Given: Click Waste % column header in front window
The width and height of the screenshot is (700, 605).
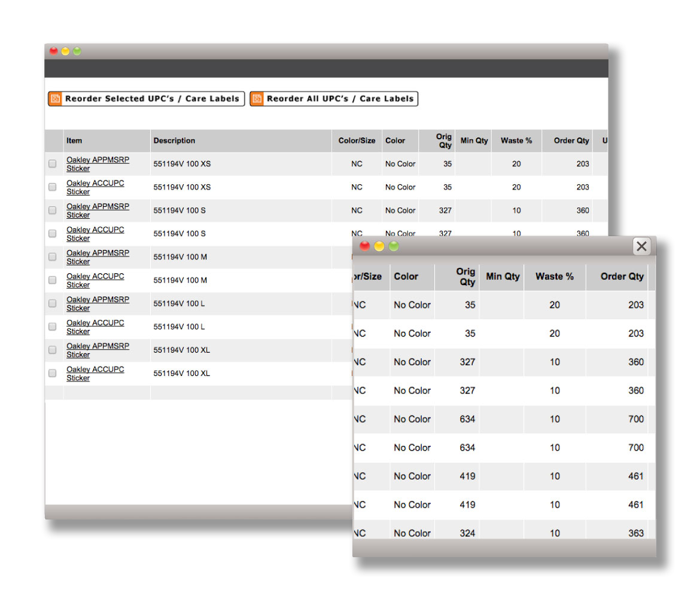Looking at the screenshot, I should (x=555, y=276).
